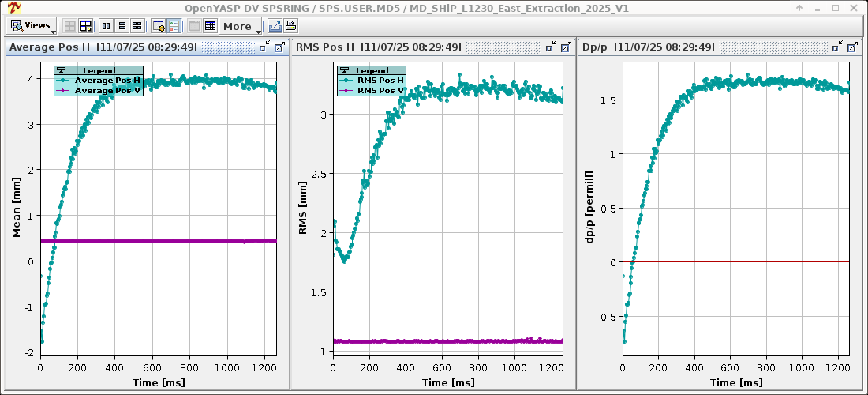
Task: Toggle the legend display toolbar button
Action: click(174, 26)
